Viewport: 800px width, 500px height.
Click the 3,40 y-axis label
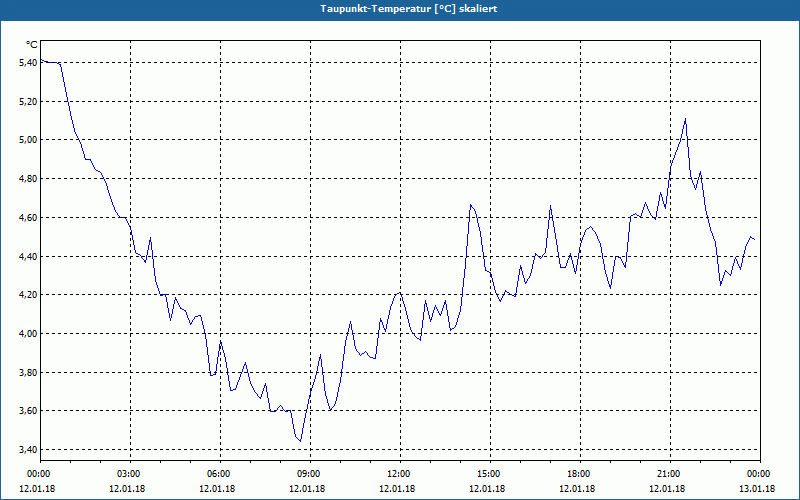(x=28, y=449)
